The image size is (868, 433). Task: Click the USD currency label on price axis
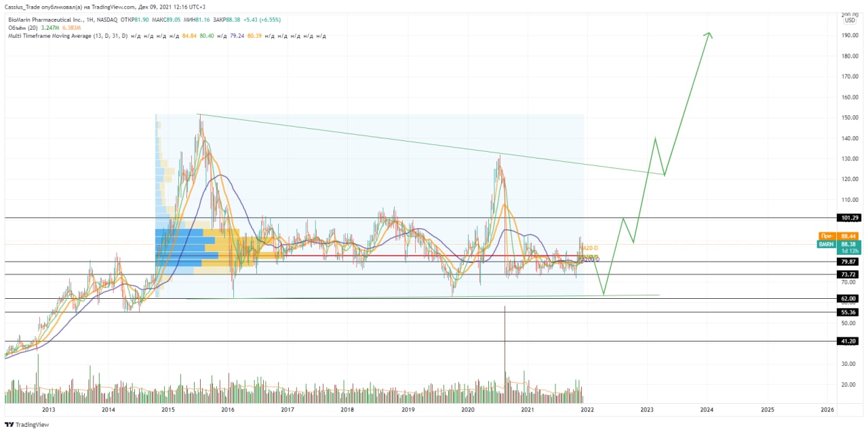pyautogui.click(x=849, y=20)
